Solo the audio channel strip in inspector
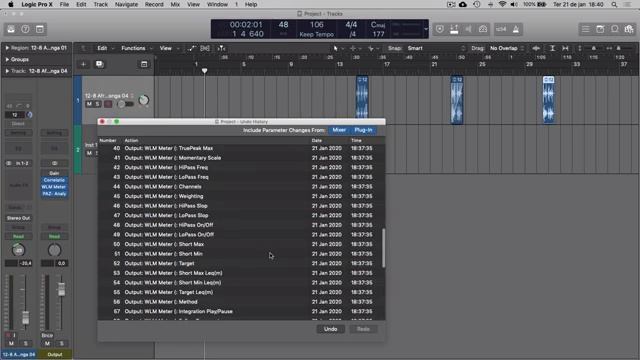 (x=25, y=344)
